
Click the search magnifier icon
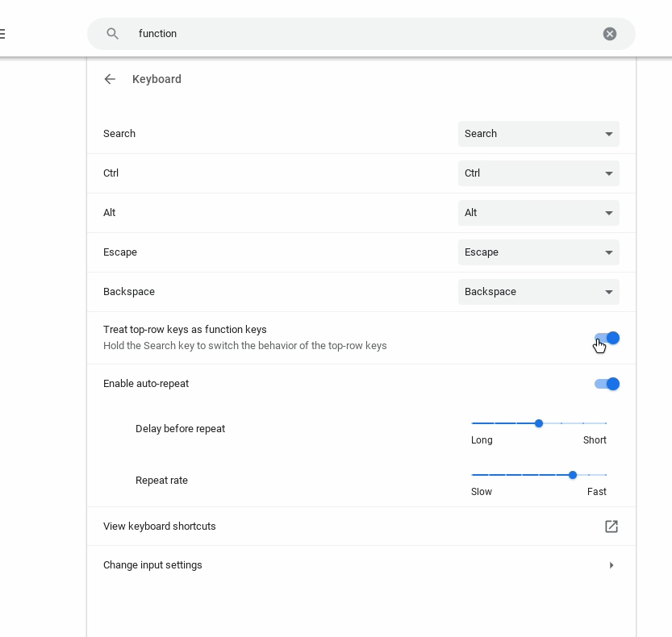click(x=113, y=34)
